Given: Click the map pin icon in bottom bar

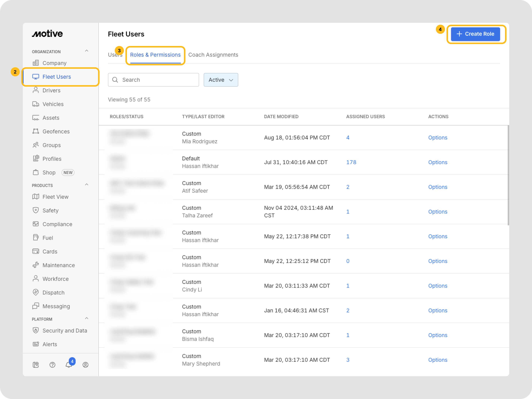Looking at the screenshot, I should [36, 365].
